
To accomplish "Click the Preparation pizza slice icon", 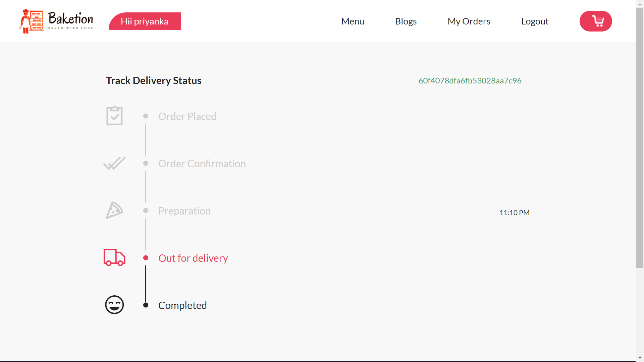I will [x=114, y=210].
